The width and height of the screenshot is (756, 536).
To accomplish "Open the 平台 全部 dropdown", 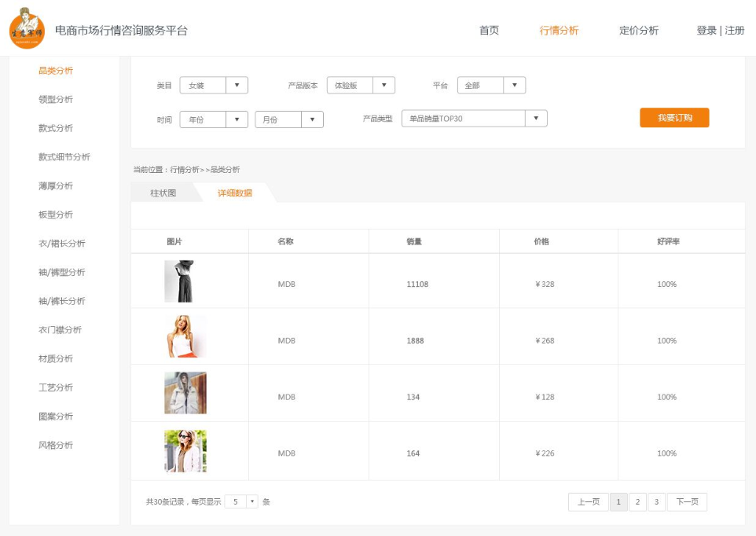I will (491, 86).
